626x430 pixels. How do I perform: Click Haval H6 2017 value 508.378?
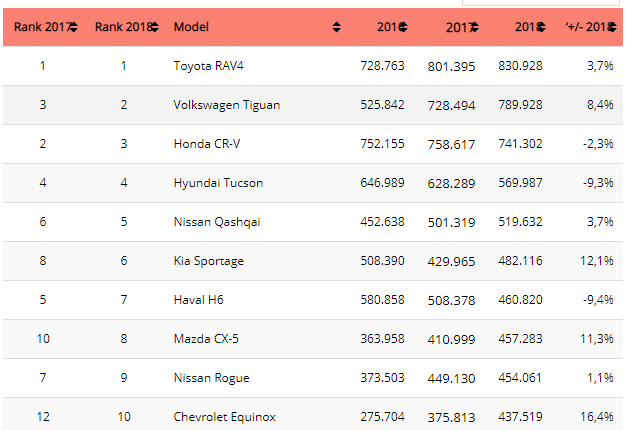[451, 301]
